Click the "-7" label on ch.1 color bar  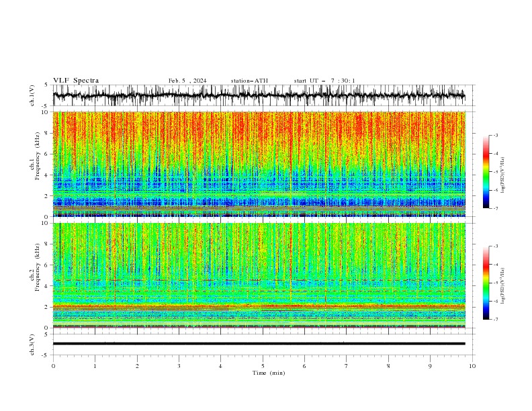pyautogui.click(x=496, y=208)
